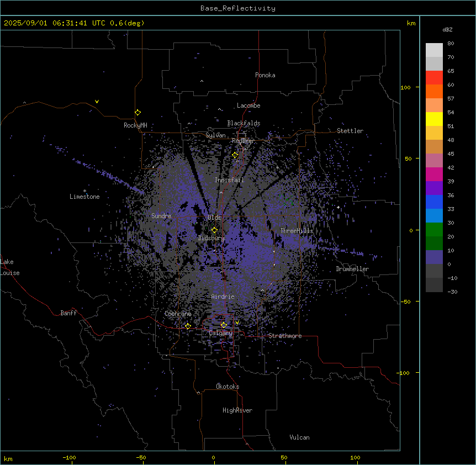
Task: Pick the red 60-65 dBZ legend swatch
Action: [434, 78]
